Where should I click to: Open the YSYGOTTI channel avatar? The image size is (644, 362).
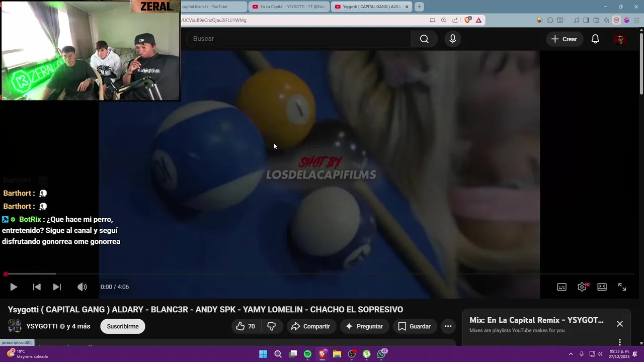click(x=15, y=326)
